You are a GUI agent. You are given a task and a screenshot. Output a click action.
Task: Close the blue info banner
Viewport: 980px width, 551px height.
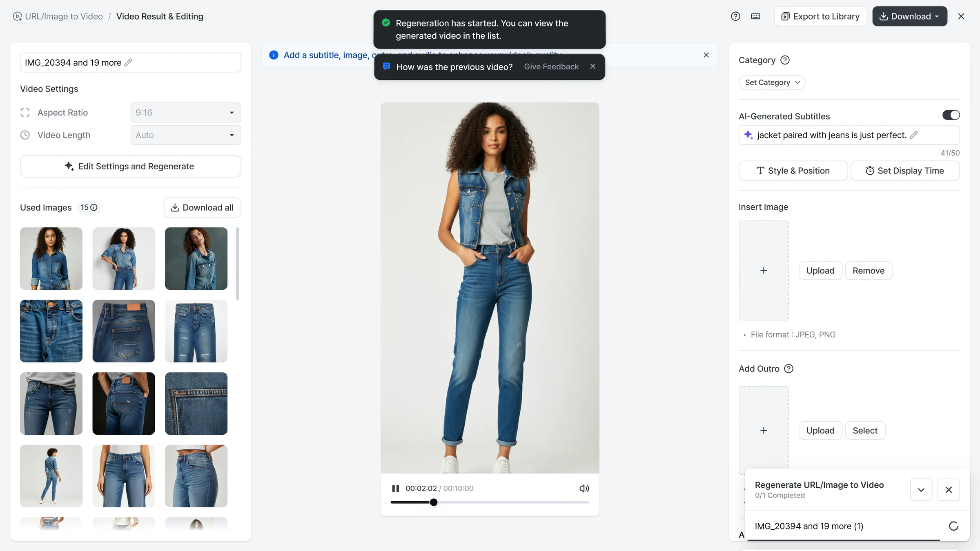pos(706,55)
